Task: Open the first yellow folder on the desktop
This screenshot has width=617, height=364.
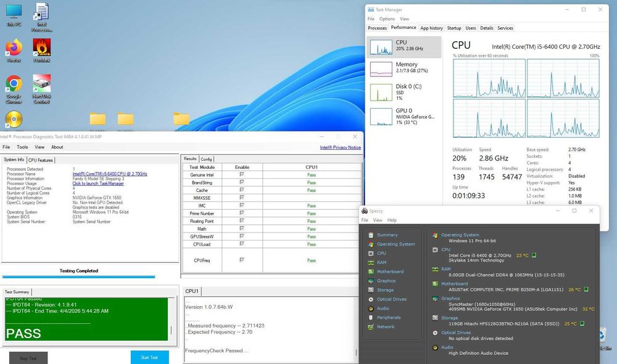Action: 97,119
